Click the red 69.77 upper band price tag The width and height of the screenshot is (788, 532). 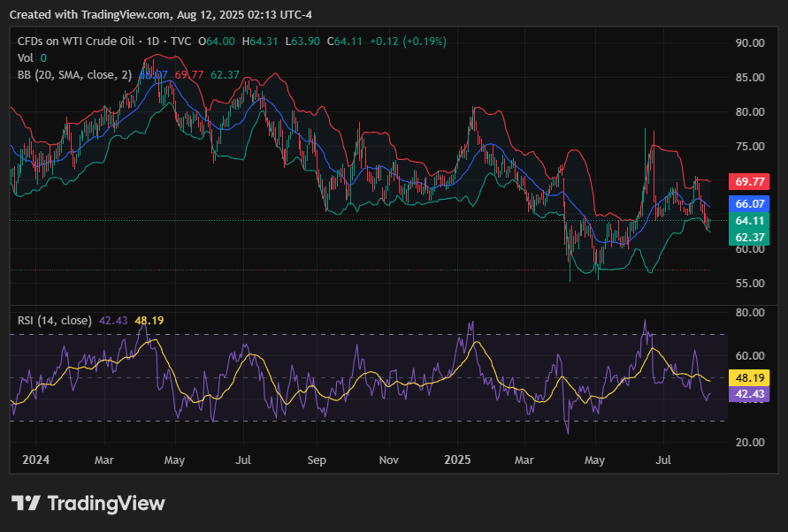point(749,181)
